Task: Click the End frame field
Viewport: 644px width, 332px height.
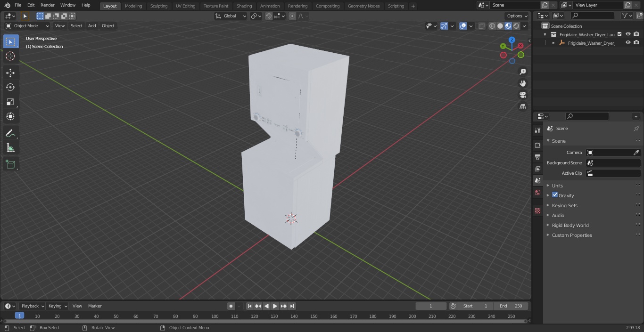Action: [x=511, y=306]
